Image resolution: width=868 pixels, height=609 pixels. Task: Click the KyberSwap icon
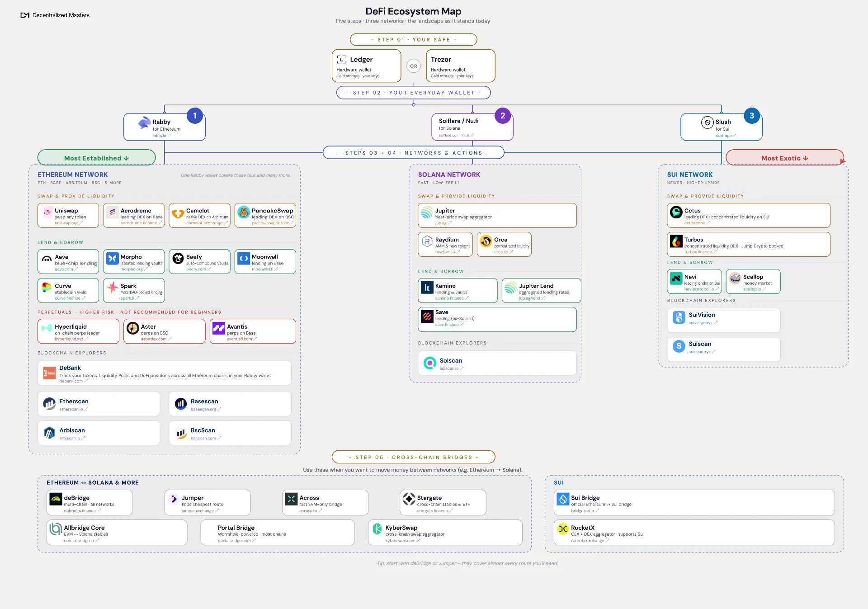pos(377,529)
